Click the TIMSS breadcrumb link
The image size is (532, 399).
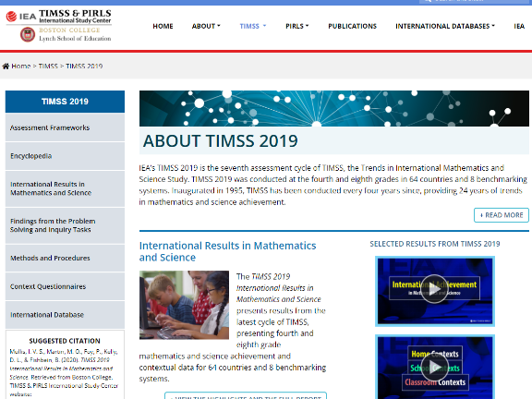[48, 66]
